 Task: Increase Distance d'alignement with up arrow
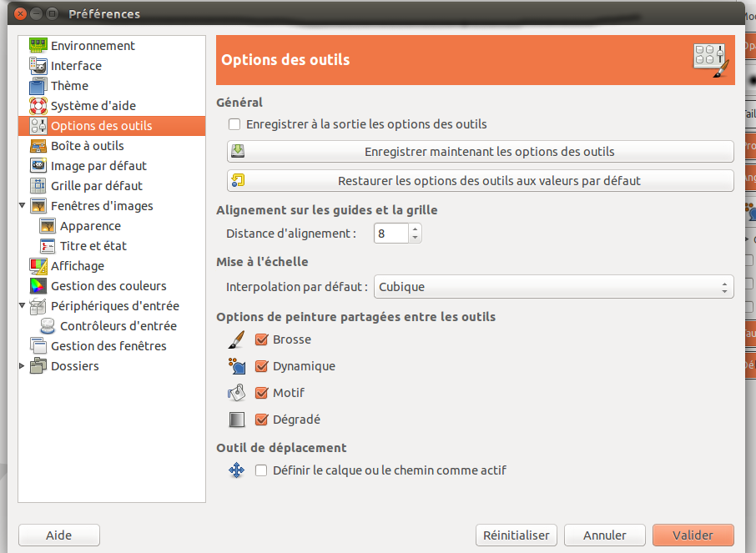click(x=415, y=229)
